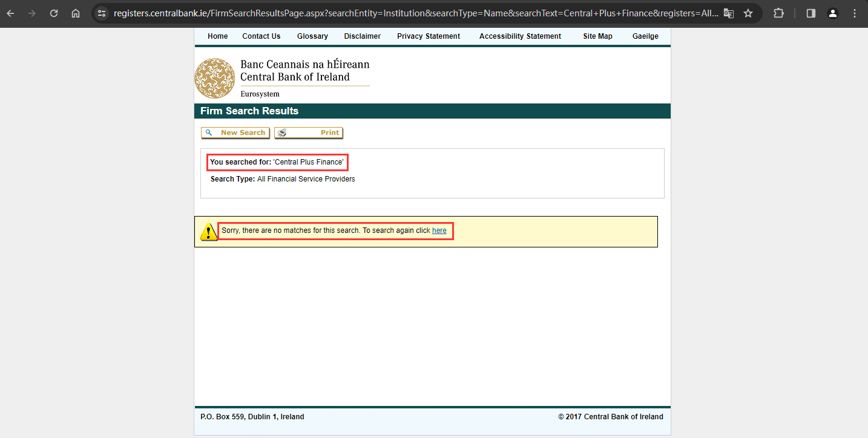
Task: Open the profile avatar icon
Action: (x=833, y=13)
